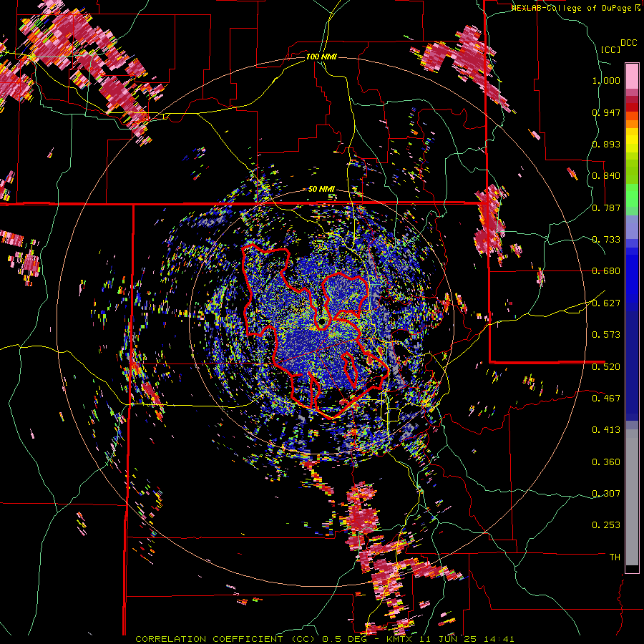Click the 0.360 scale value
This screenshot has width=644, height=644.
click(606, 462)
